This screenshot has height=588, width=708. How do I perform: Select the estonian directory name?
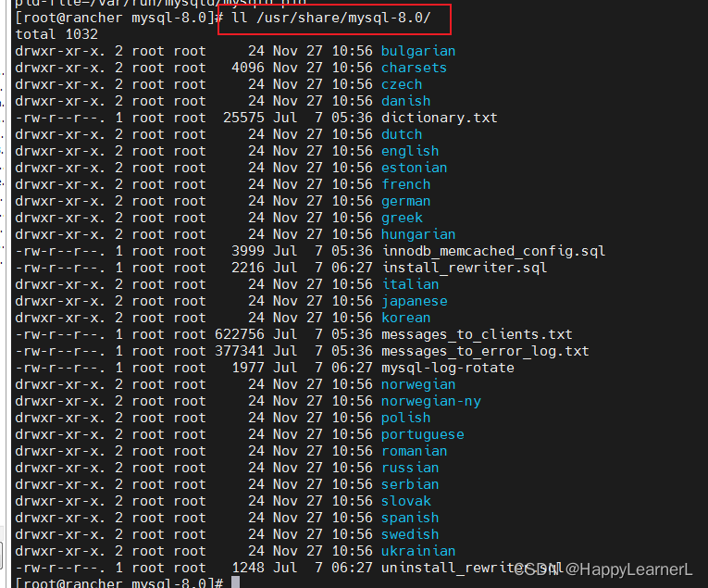click(x=414, y=168)
